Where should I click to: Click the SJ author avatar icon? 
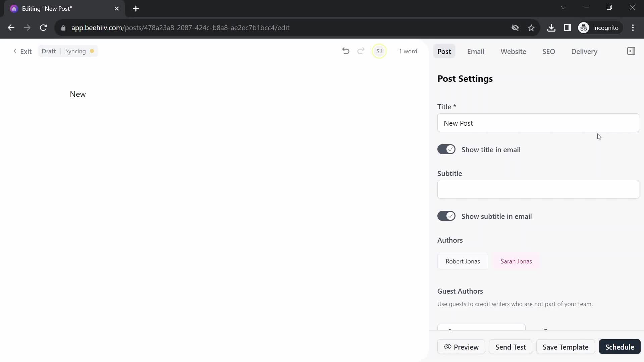tap(379, 51)
